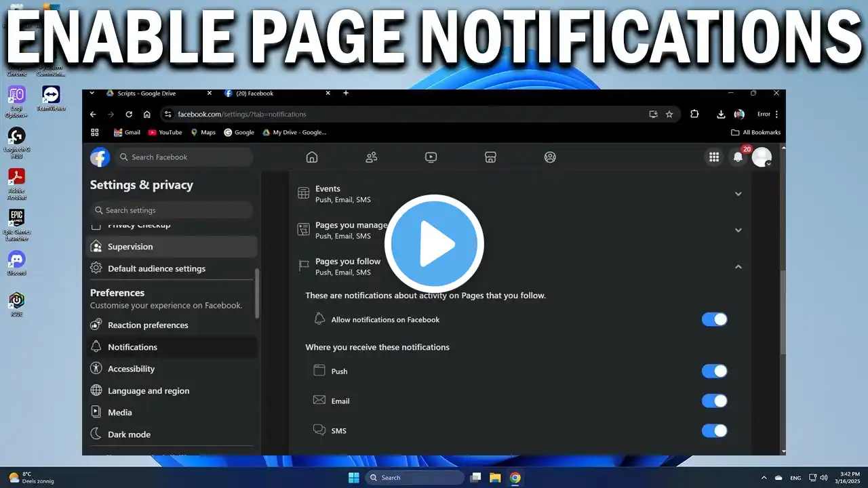Turn off the Email notifications toggle
The image size is (868, 488).
tap(714, 401)
